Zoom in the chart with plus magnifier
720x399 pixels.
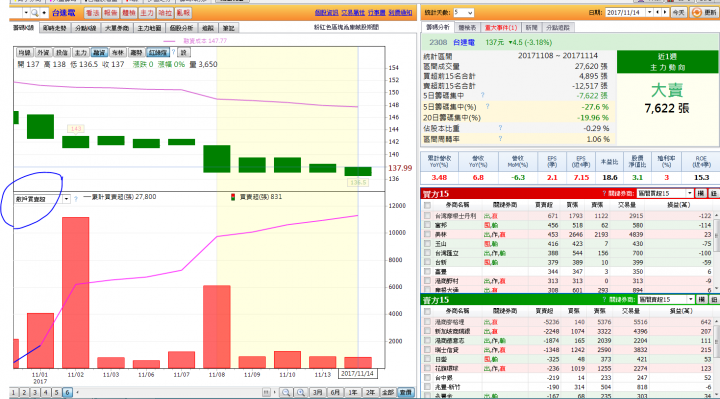[301, 392]
